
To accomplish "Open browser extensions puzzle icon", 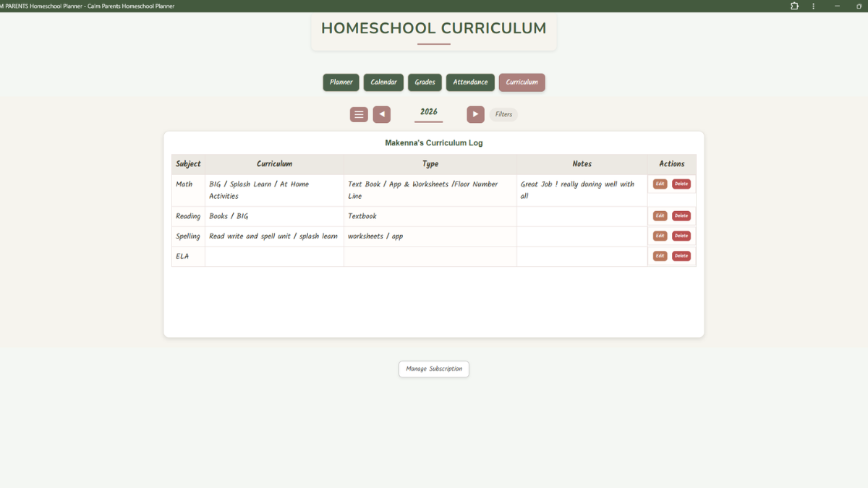I will 794,6.
